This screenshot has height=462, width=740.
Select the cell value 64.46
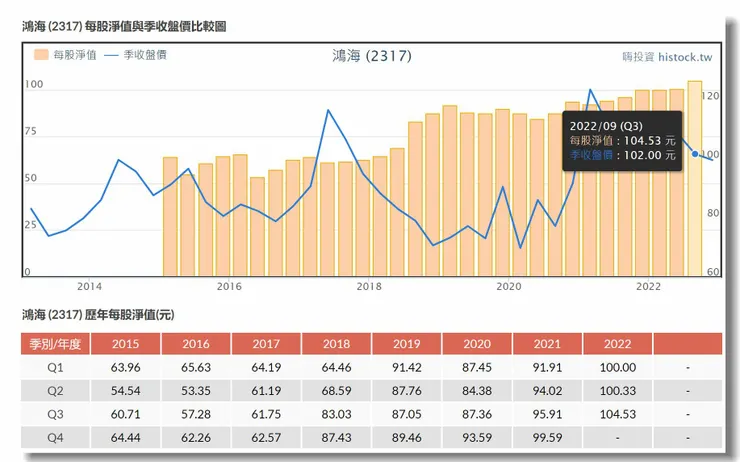(336, 368)
